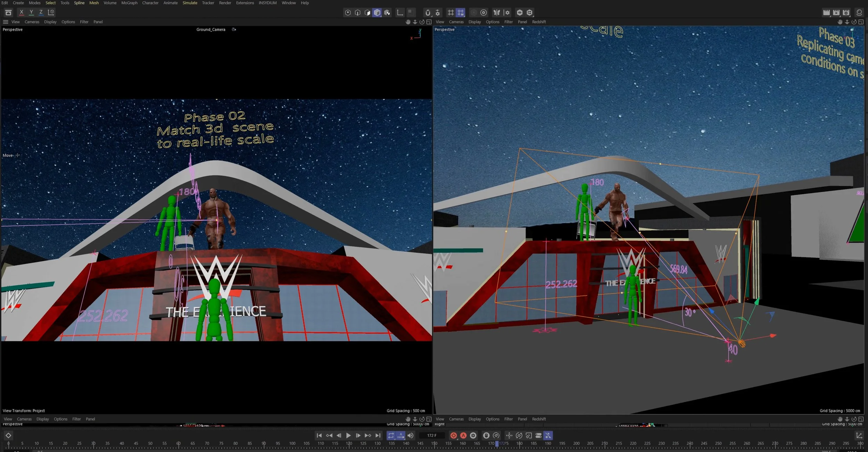
Task: Click camera icon beside Ground_Camera
Action: coord(234,30)
